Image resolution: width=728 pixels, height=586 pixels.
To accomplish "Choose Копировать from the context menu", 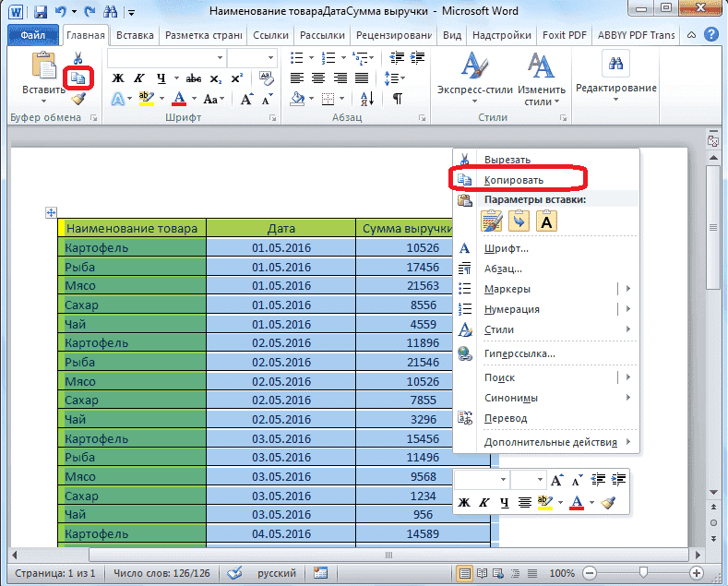I will [516, 179].
